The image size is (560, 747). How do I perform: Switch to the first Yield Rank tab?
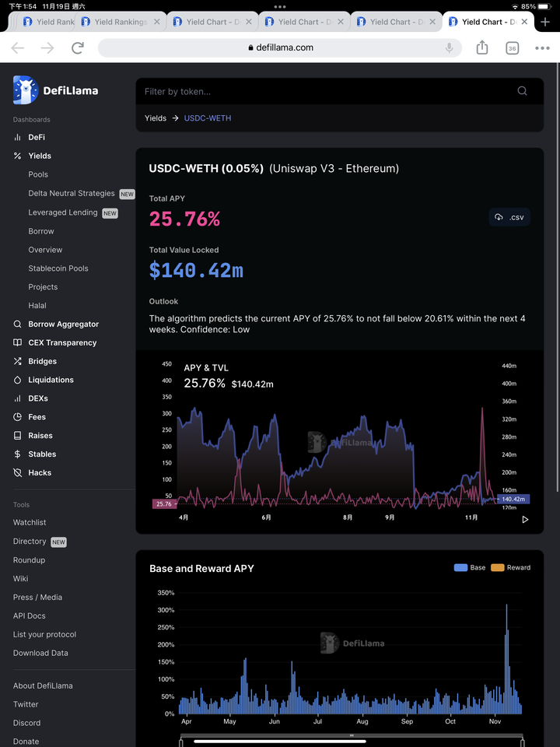(47, 22)
